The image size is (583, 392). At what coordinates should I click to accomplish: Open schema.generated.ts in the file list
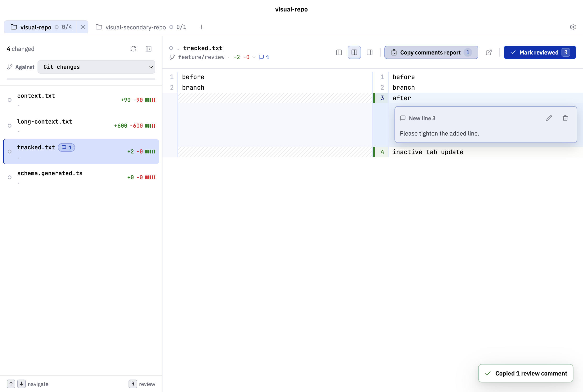[x=81, y=177]
